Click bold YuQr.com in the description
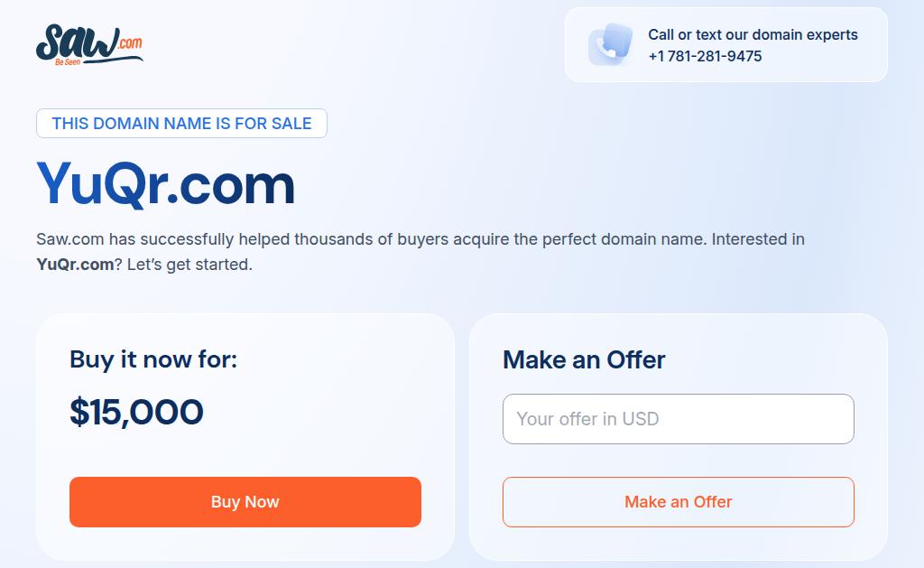Screen dimensions: 924x568 click(75, 265)
